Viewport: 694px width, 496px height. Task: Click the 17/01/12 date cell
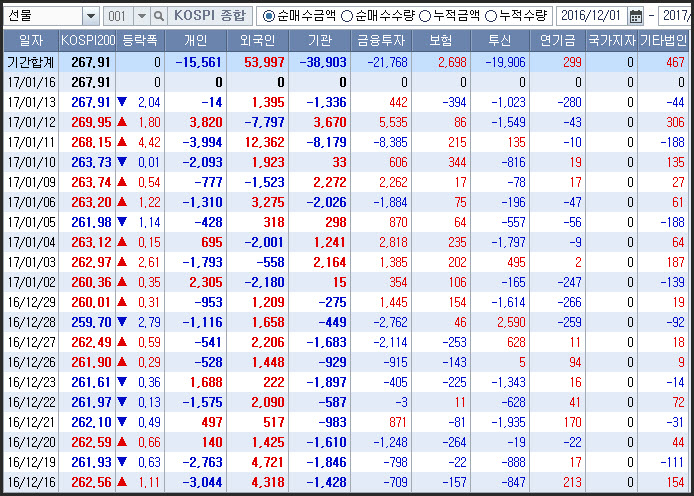click(31, 122)
